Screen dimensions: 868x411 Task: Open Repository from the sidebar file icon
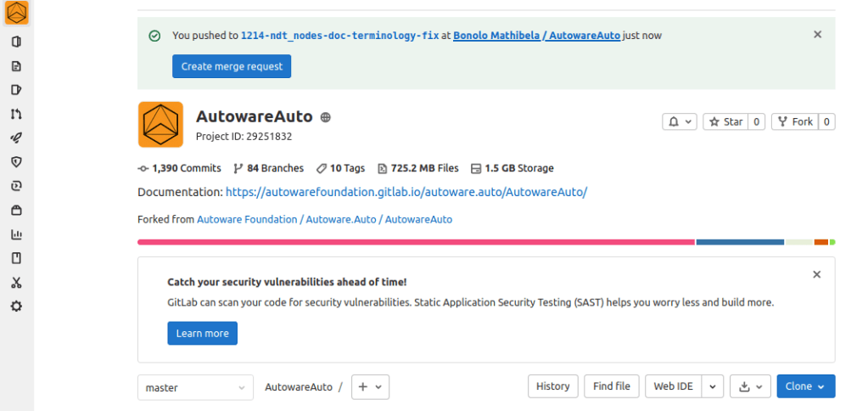tap(16, 66)
